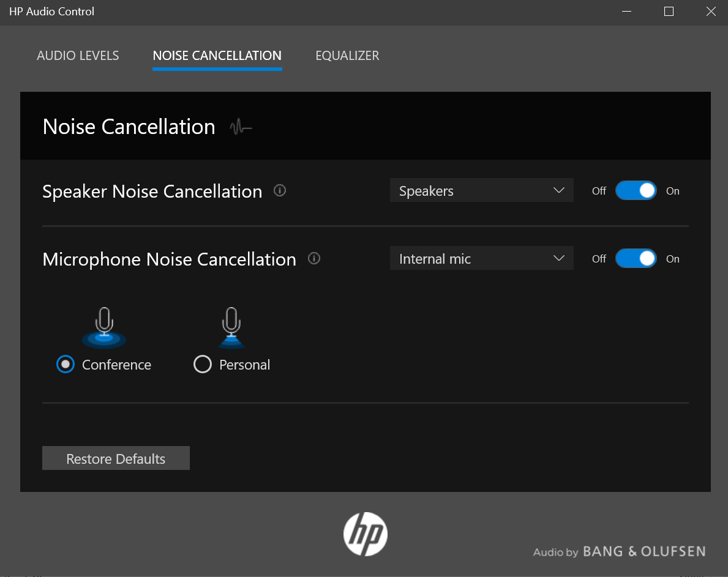Maximize the HP Audio Control window
The image size is (728, 577).
[669, 12]
